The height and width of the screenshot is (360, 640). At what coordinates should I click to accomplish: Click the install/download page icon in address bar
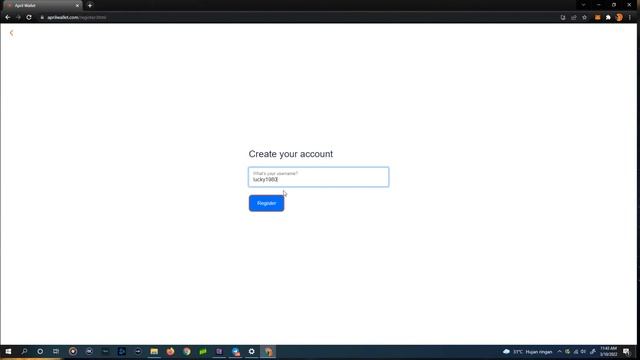(x=563, y=18)
